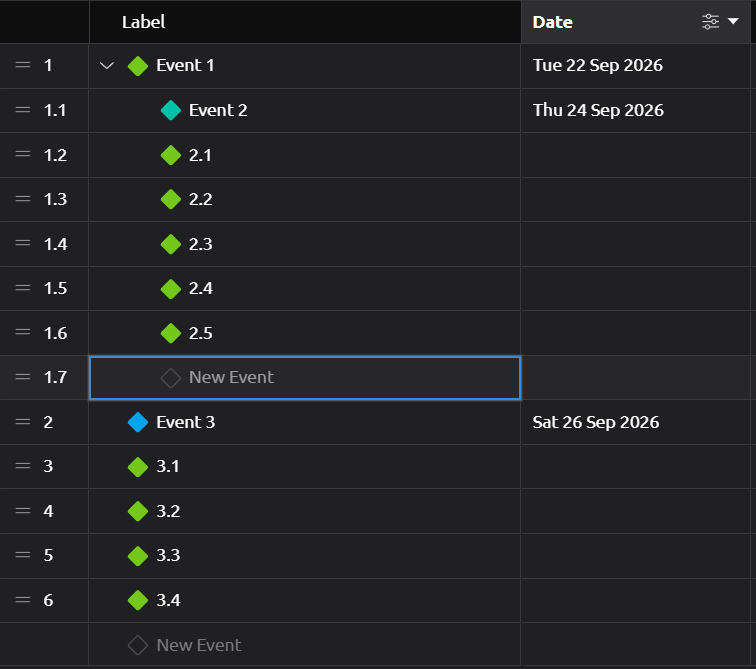This screenshot has width=756, height=669.
Task: Click the empty diamond in row 1.7
Action: pos(171,378)
